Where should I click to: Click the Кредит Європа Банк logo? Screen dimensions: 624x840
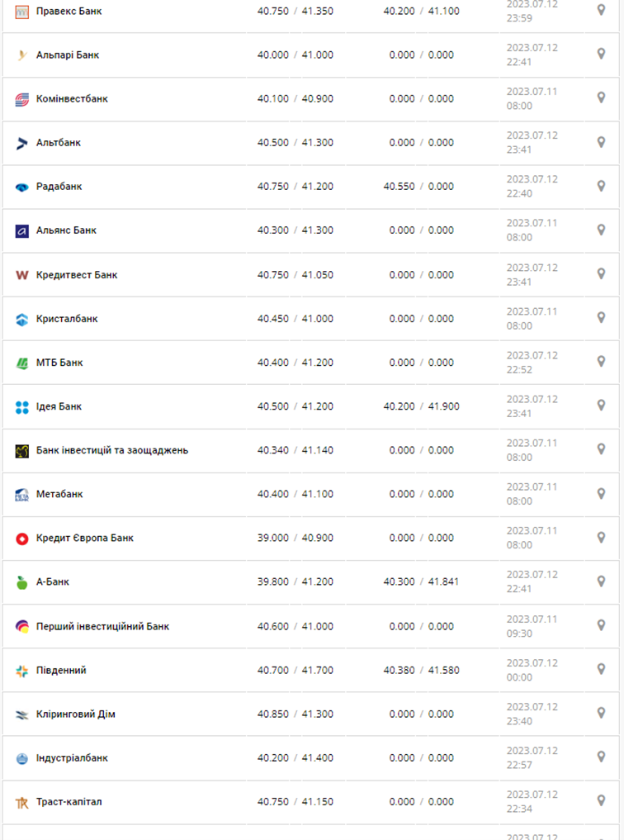(22, 539)
